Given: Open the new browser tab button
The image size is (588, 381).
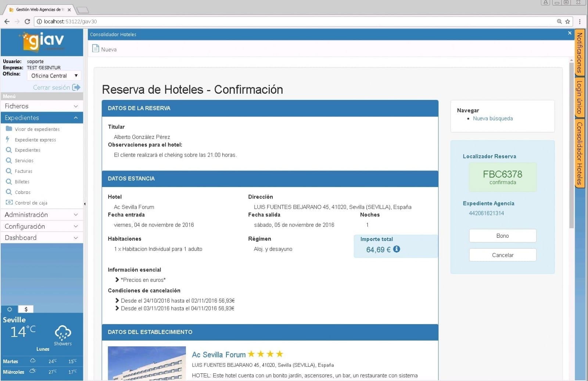Looking at the screenshot, I should pos(82,10).
